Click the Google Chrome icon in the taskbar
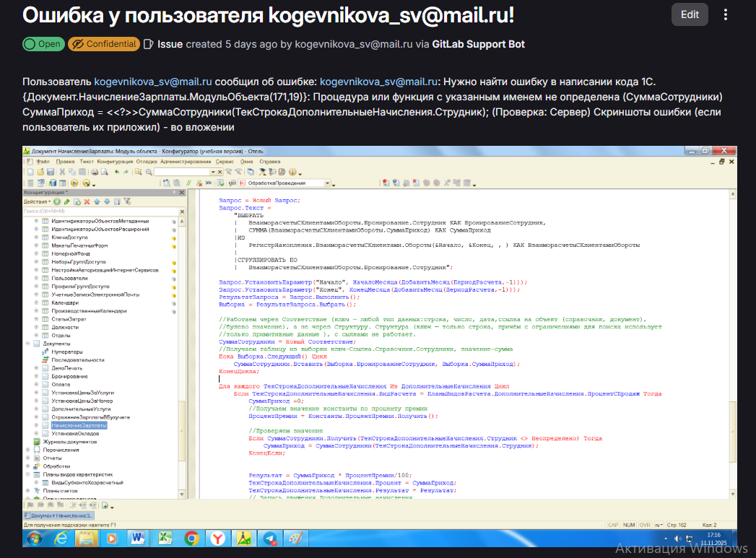The image size is (756, 558). (x=191, y=539)
